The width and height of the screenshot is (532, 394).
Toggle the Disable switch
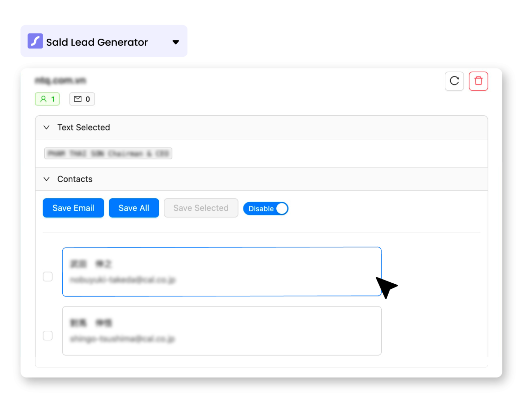pos(266,209)
